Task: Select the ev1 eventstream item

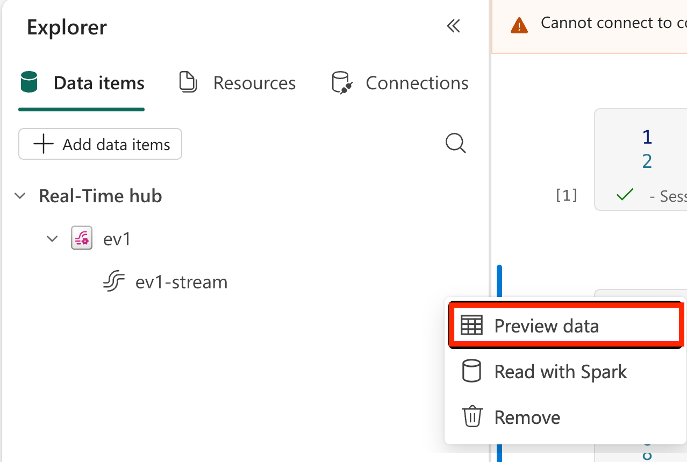Action: (x=117, y=239)
